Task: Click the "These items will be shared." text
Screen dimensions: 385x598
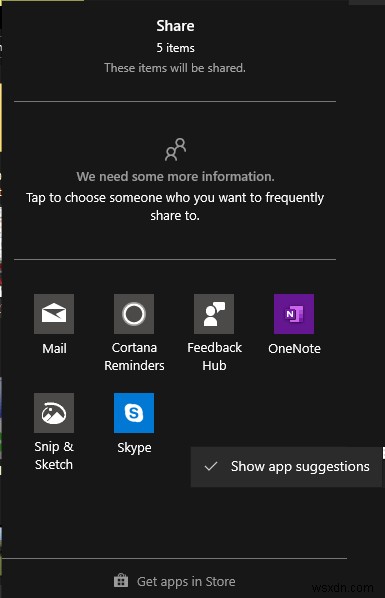Action: (x=175, y=68)
